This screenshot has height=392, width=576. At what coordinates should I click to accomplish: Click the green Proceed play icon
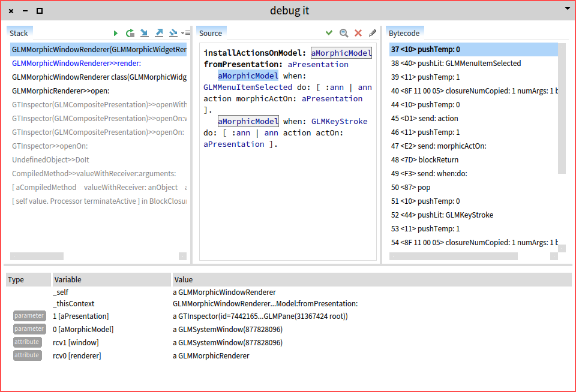pos(116,33)
